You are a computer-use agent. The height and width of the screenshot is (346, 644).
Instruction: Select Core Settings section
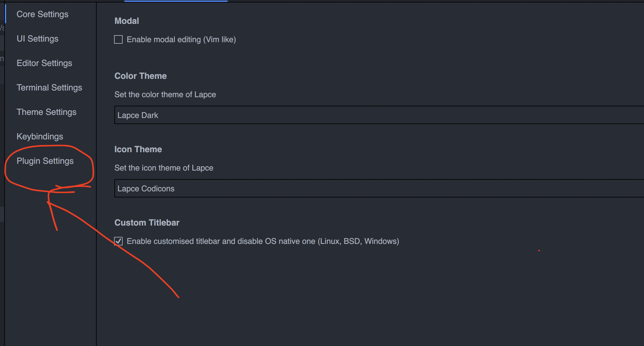42,14
